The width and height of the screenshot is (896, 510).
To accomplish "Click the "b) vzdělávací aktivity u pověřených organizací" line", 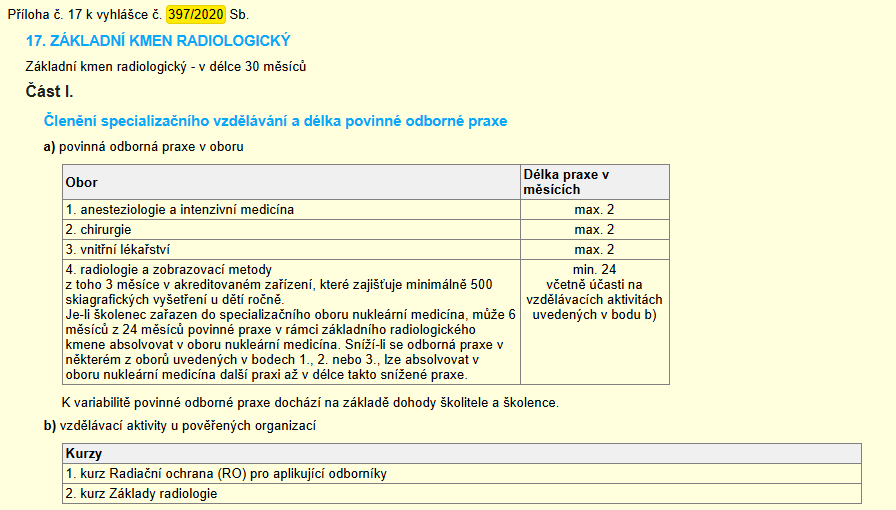I will (x=179, y=426).
